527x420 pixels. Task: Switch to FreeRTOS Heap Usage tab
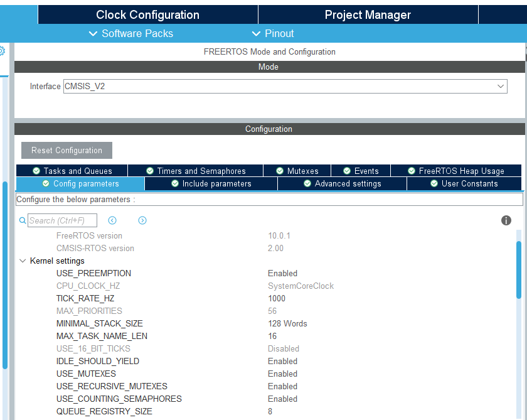[456, 171]
